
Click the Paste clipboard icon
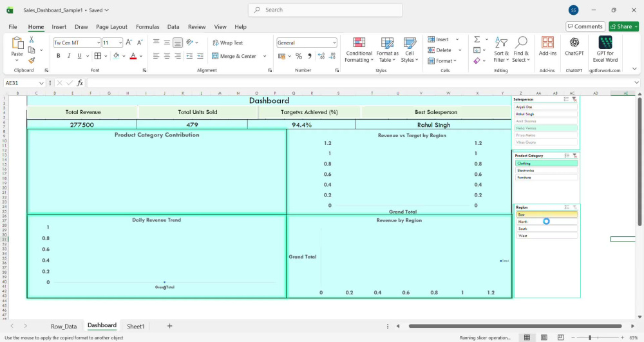tap(17, 43)
